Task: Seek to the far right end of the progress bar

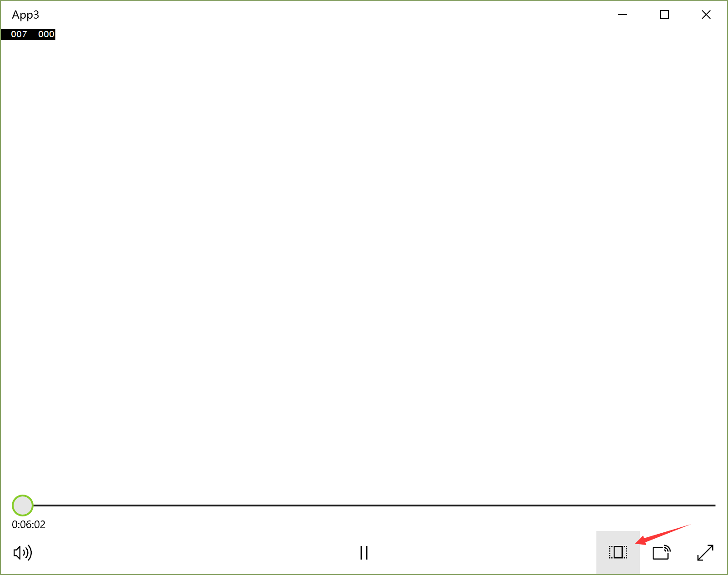Action: click(714, 505)
